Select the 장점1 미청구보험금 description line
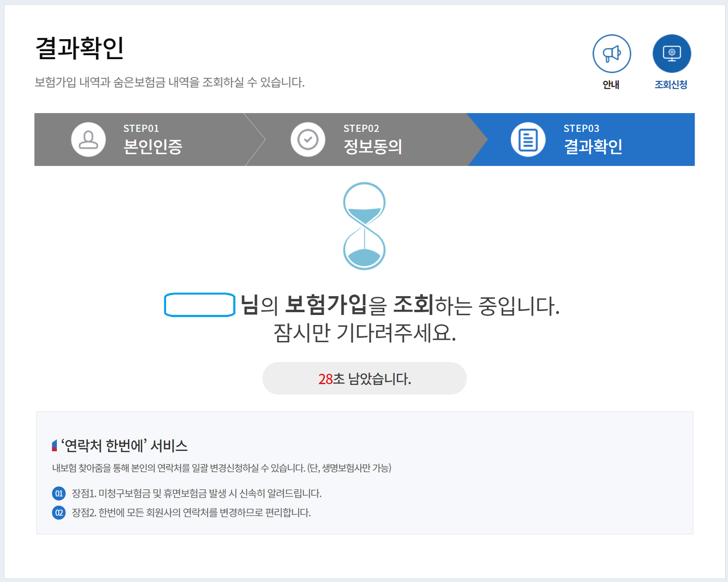728x582 pixels. pyautogui.click(x=197, y=493)
